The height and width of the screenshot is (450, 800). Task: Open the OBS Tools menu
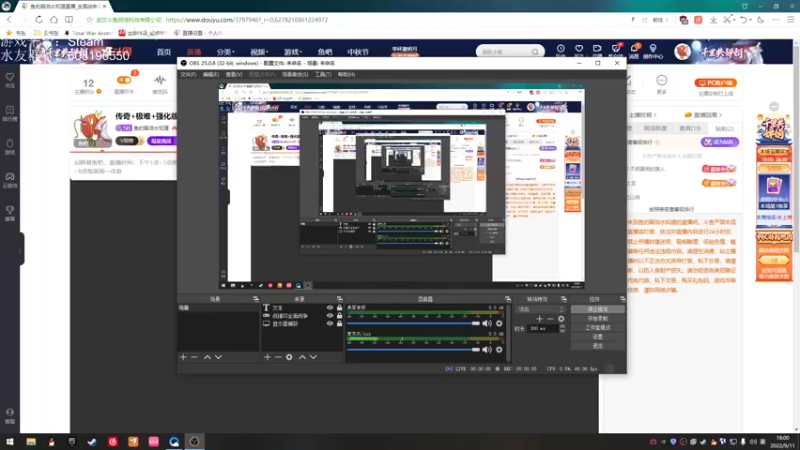pyautogui.click(x=322, y=74)
